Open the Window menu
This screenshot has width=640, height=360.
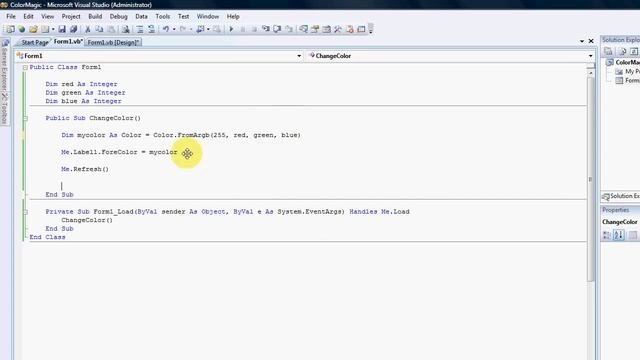pyautogui.click(x=208, y=16)
